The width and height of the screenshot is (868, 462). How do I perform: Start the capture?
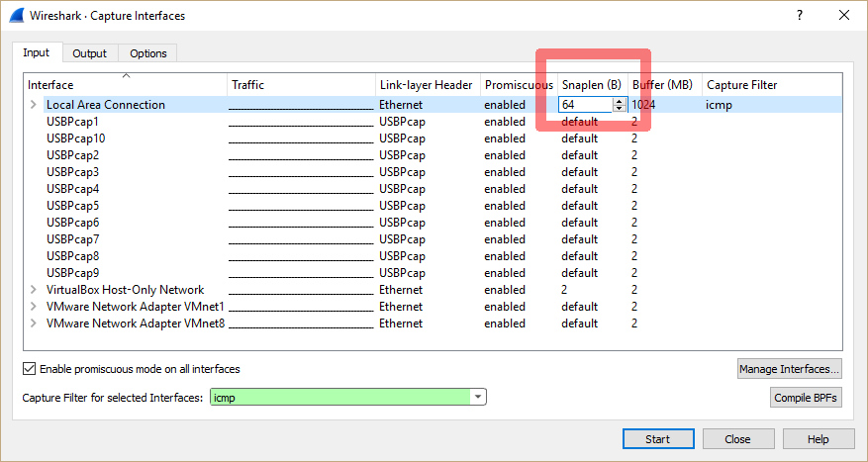pos(658,439)
